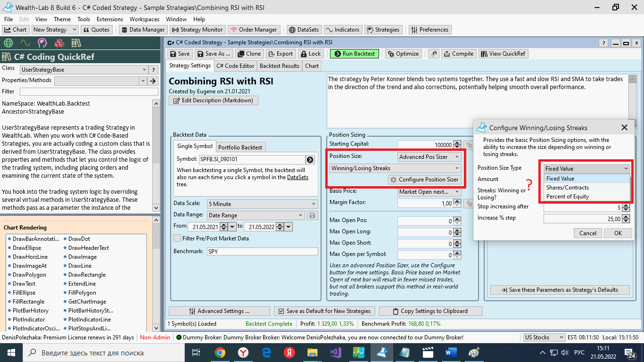Click the Run Backtest button
The image size is (644, 362).
pos(355,54)
